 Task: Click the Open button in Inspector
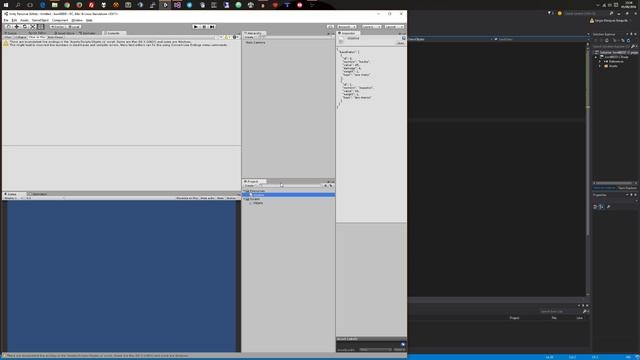click(x=400, y=43)
